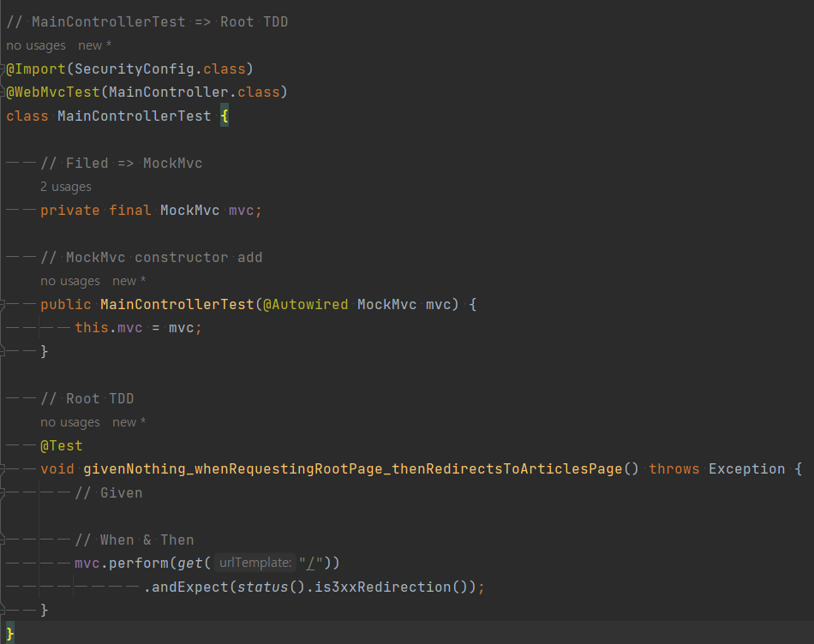Click is3xxRedirection method call
The image size is (814, 644).
383,587
